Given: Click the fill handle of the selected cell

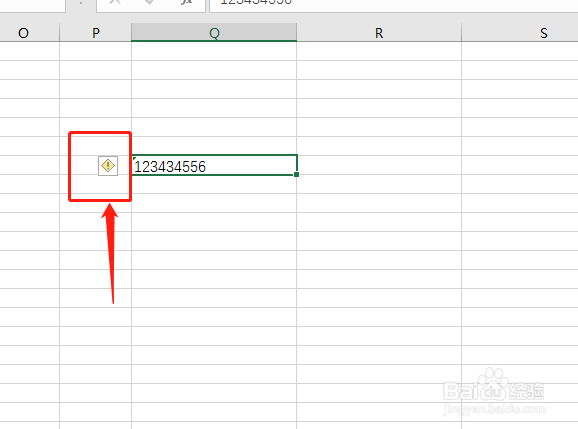Looking at the screenshot, I should point(296,175).
